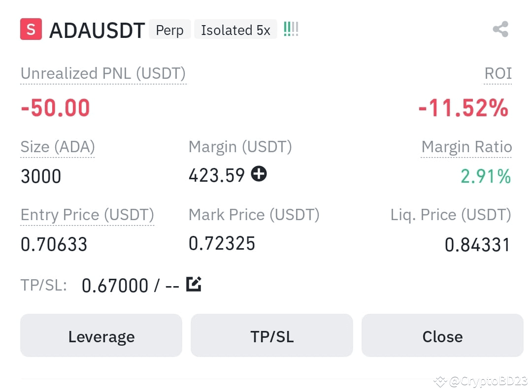Viewport: 532px width, 392px height.
Task: Tap the Unrealized PNL (USDT) label
Action: point(103,73)
